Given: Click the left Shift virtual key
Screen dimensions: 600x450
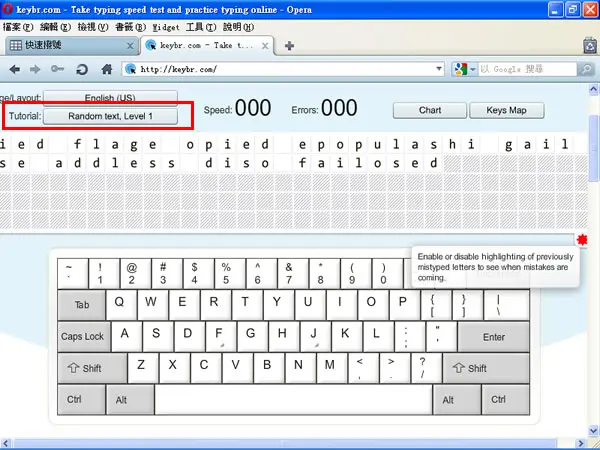Looking at the screenshot, I should (x=92, y=368).
